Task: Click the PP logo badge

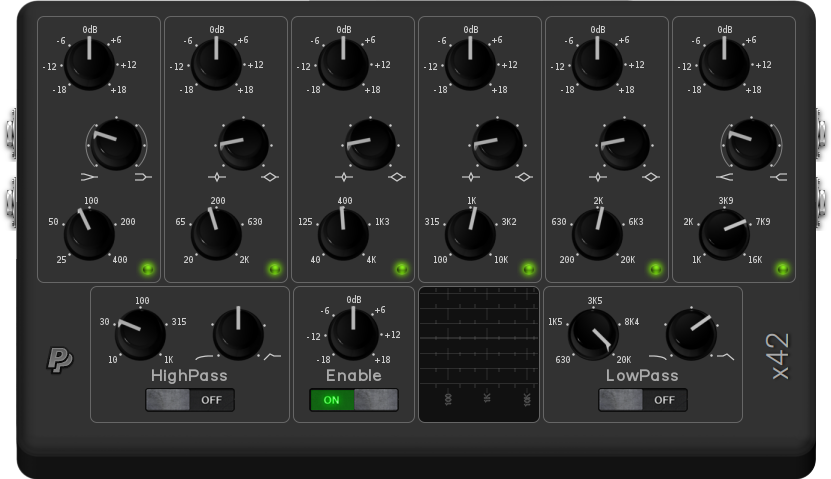Action: 60,360
